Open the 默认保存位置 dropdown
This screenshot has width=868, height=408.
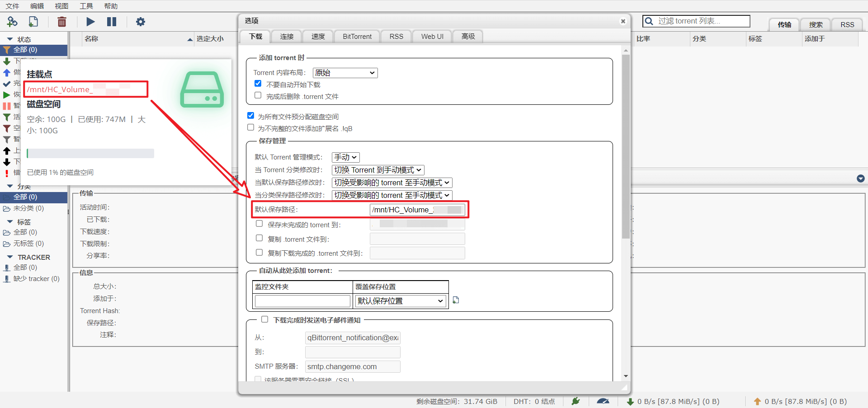pos(401,301)
